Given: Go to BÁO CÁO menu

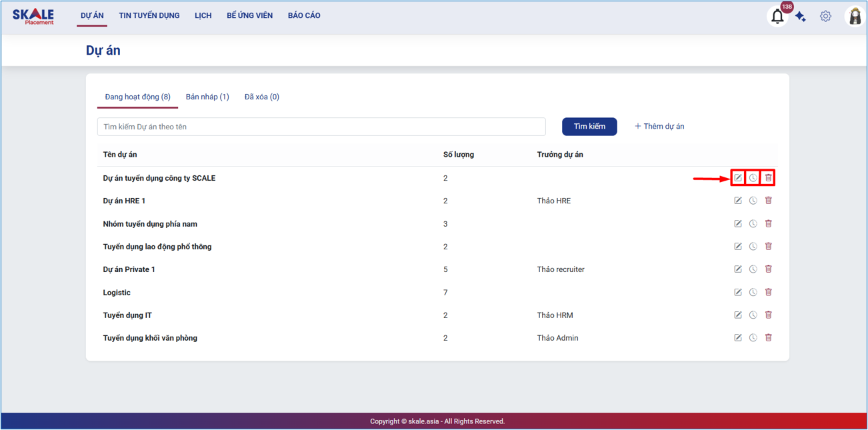Looking at the screenshot, I should [304, 15].
